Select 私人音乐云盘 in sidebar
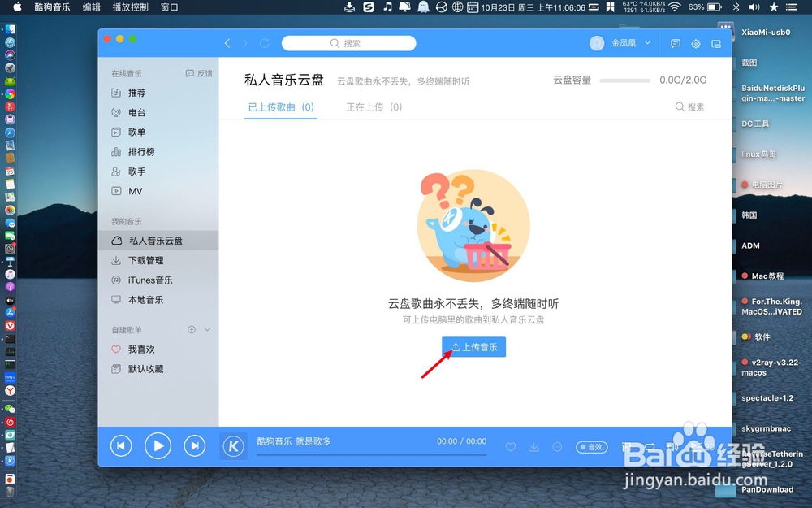The image size is (812, 508). (158, 241)
